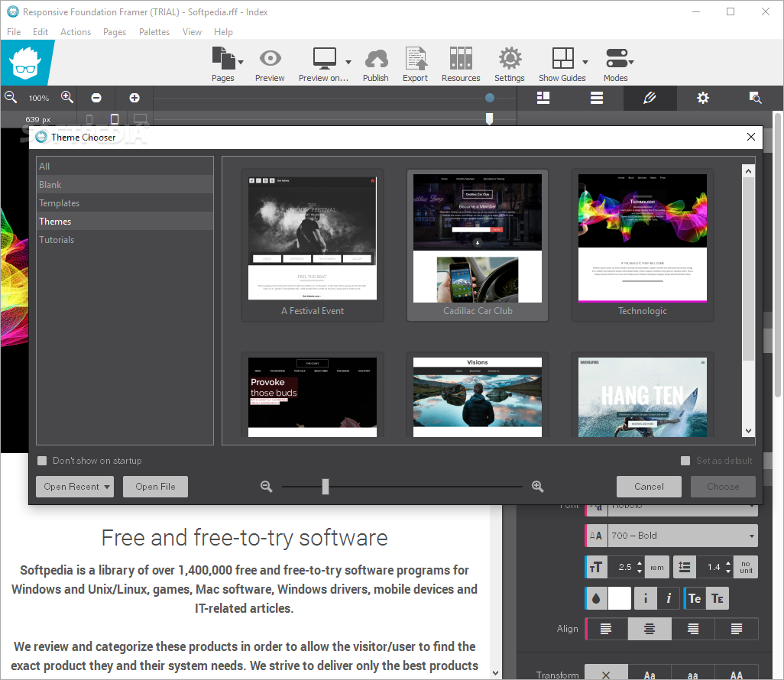Open the Pages toolbar icon
The height and width of the screenshot is (680, 784).
click(223, 59)
